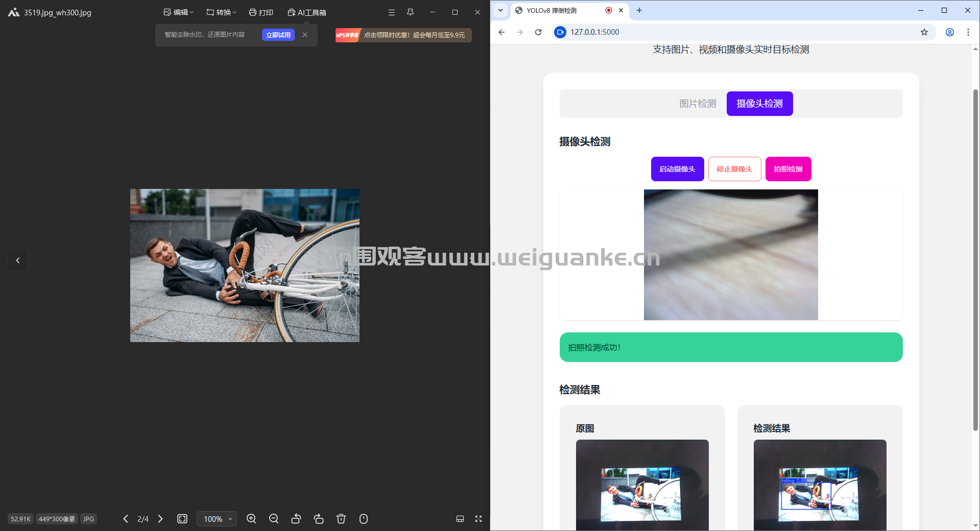Click the 停止摄像头 button
Image resolution: width=980 pixels, height=531 pixels.
tap(734, 169)
